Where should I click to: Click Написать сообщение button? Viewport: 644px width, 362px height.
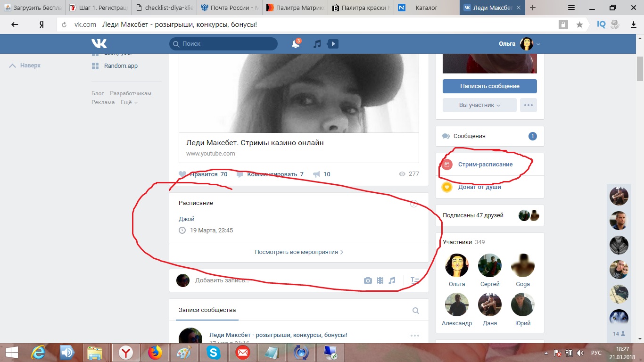click(x=490, y=86)
